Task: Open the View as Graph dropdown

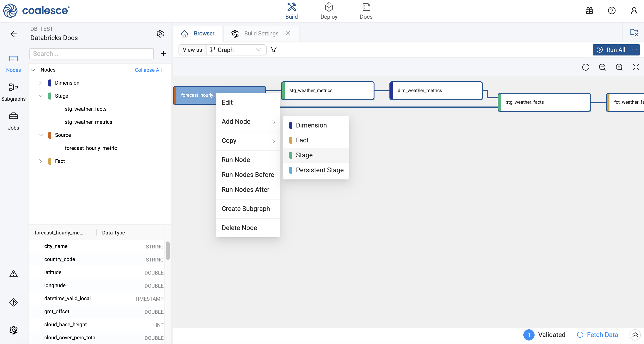Action: 236,50
